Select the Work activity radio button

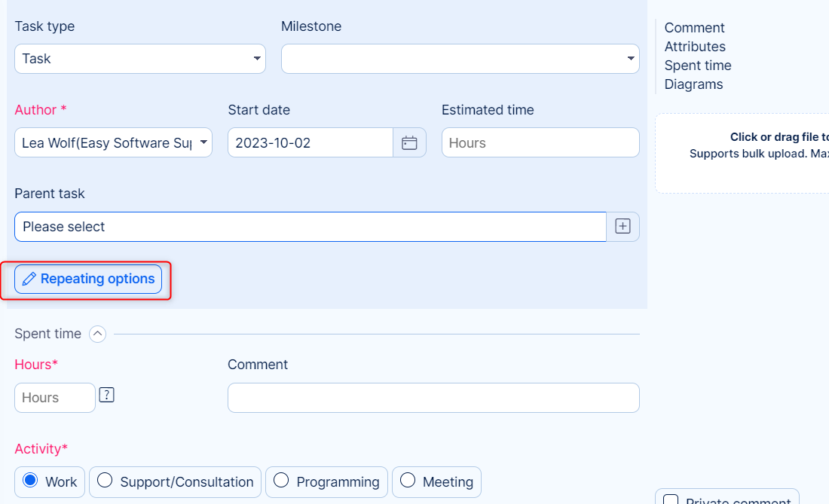31,481
